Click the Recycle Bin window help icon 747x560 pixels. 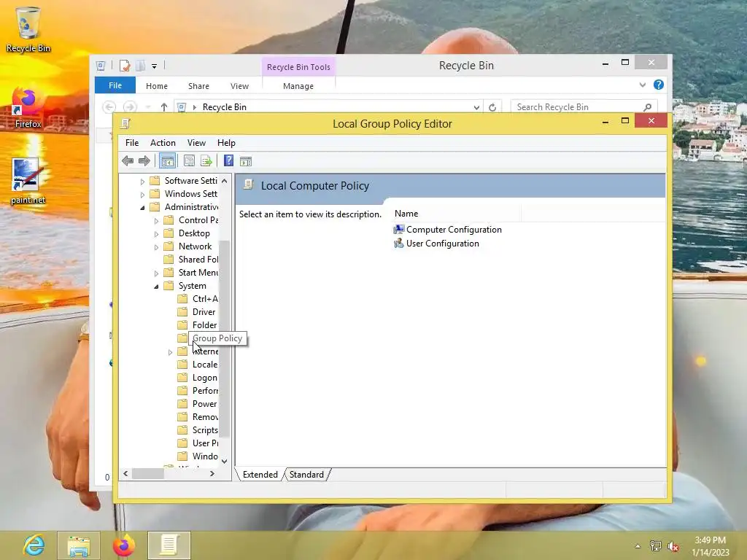coord(659,85)
